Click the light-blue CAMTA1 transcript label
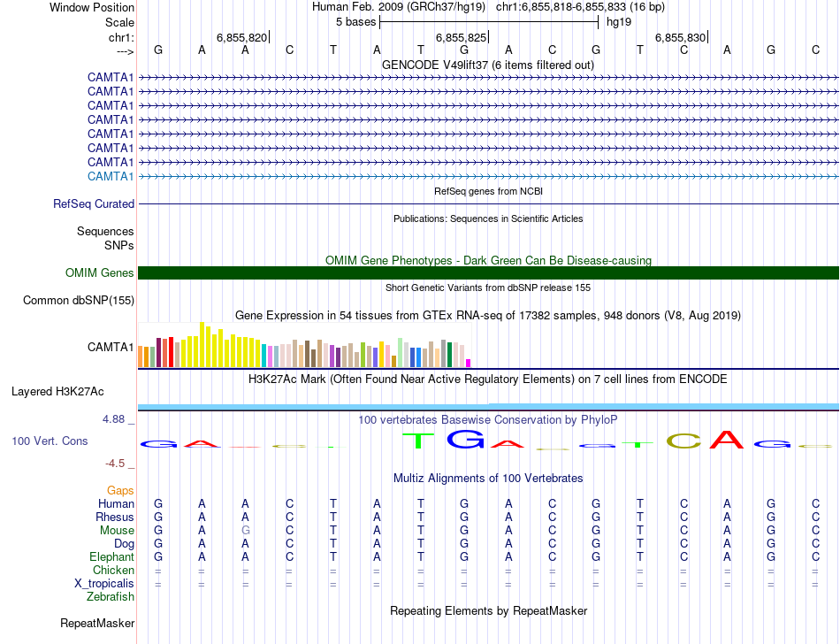This screenshot has height=644, width=840. point(111,176)
